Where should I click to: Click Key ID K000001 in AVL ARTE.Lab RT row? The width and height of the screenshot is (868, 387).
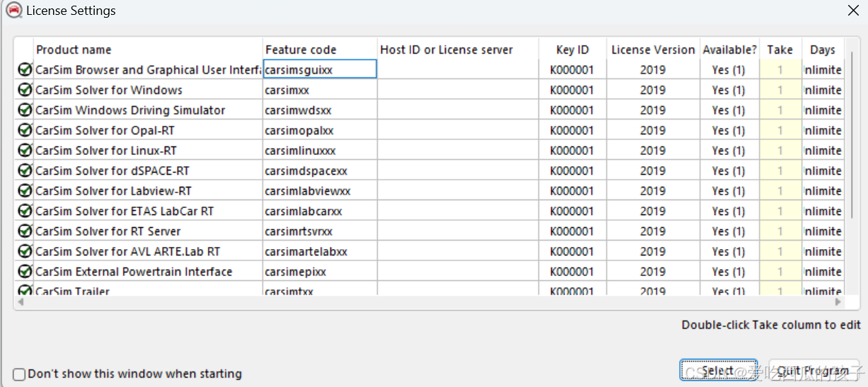572,251
